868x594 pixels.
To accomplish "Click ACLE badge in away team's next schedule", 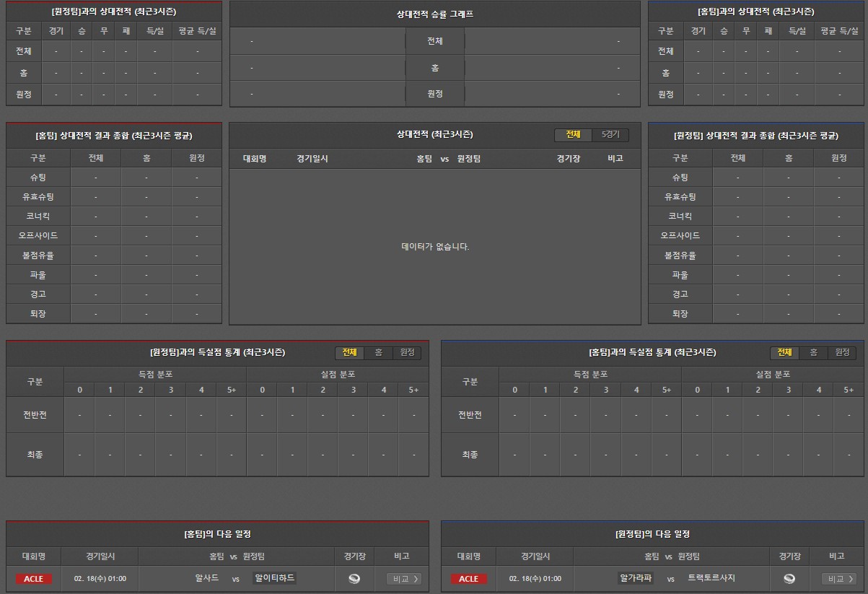I will 468,579.
